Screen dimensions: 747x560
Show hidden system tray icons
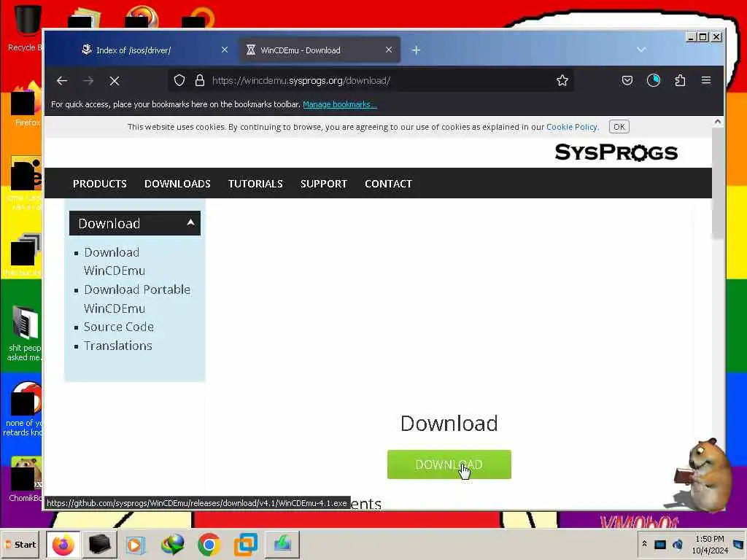(x=644, y=544)
